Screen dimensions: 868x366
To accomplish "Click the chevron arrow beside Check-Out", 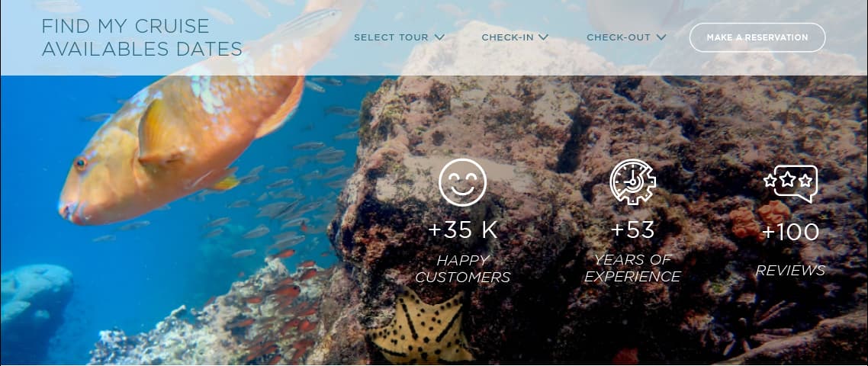I will click(661, 37).
